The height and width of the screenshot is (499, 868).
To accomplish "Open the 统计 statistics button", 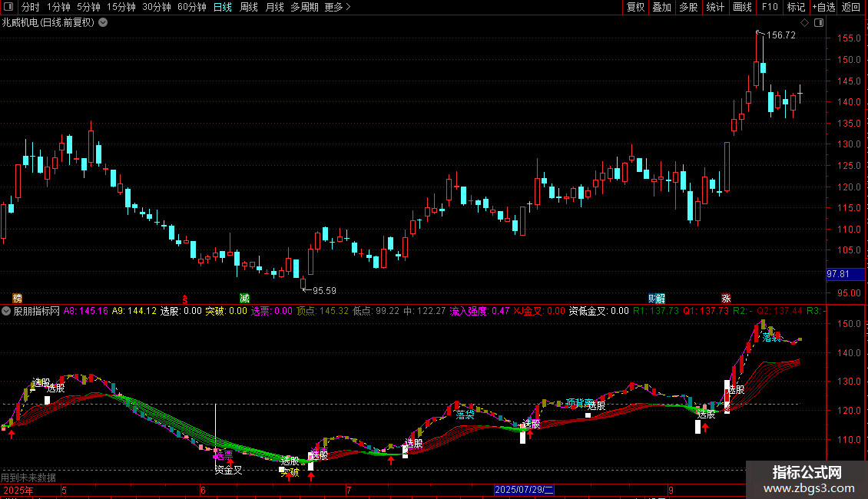I will [x=715, y=7].
